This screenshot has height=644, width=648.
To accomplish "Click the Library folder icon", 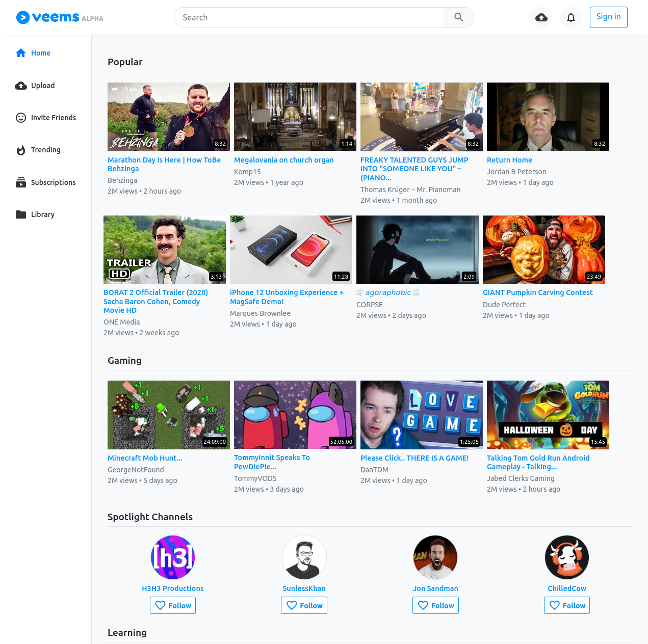I will (21, 214).
